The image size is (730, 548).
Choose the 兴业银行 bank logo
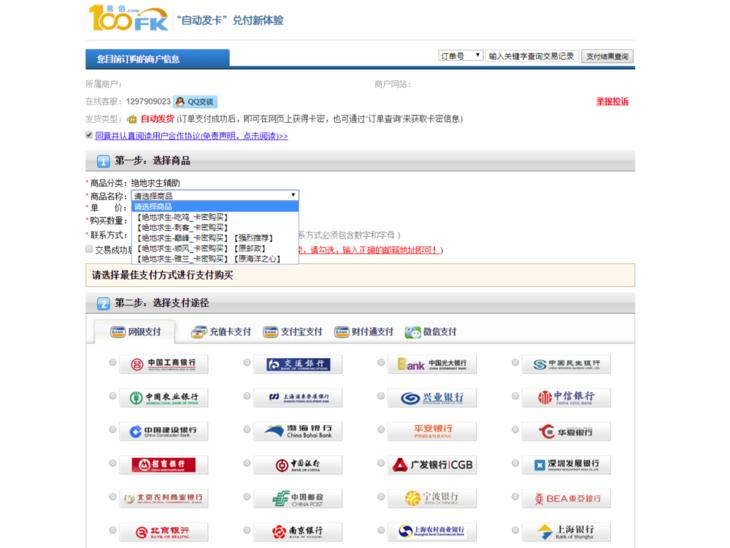click(x=432, y=398)
